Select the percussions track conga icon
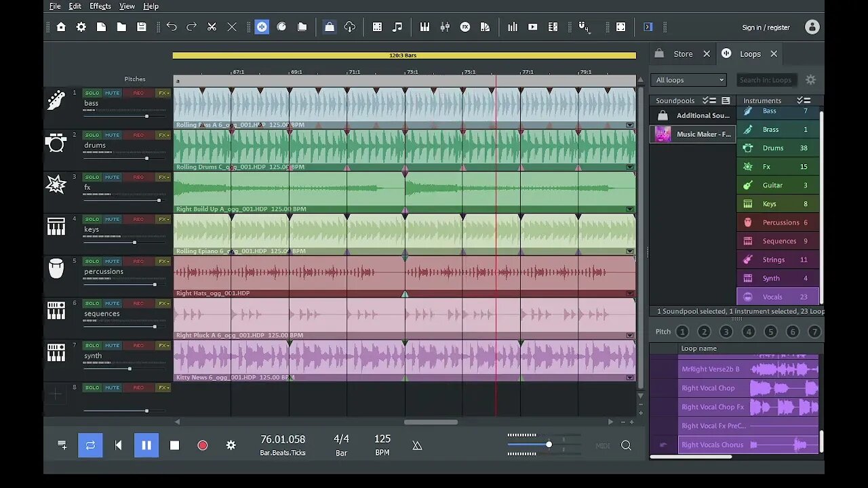 (56, 268)
